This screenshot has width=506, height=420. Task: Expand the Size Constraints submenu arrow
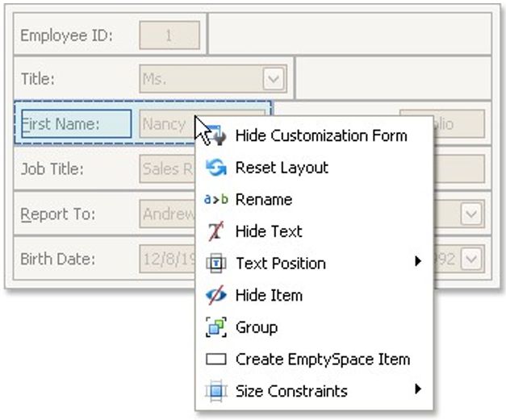418,389
